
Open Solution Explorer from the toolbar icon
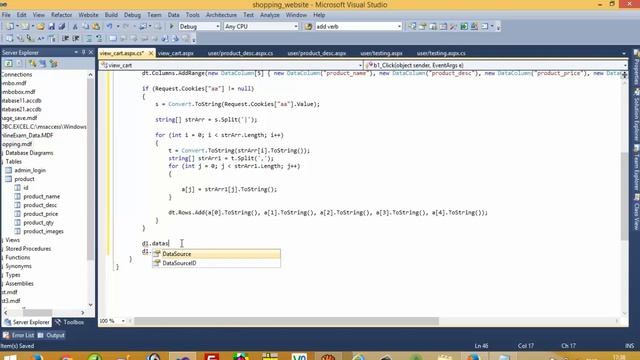[412, 27]
